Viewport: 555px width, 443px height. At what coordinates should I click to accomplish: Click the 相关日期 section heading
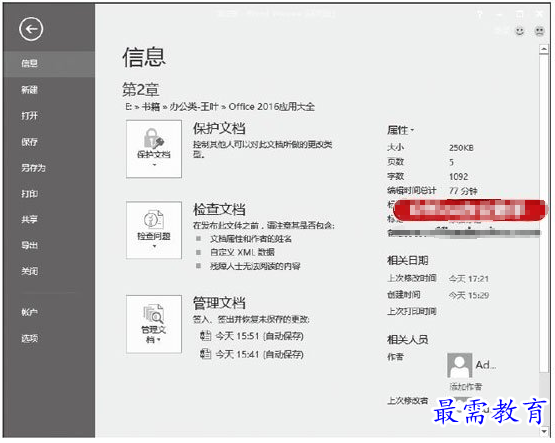tap(408, 261)
